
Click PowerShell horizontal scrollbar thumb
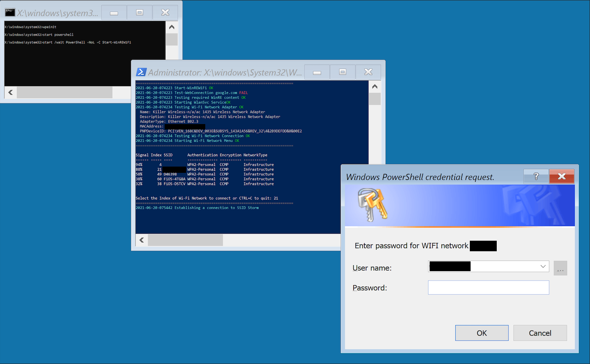tap(185, 240)
